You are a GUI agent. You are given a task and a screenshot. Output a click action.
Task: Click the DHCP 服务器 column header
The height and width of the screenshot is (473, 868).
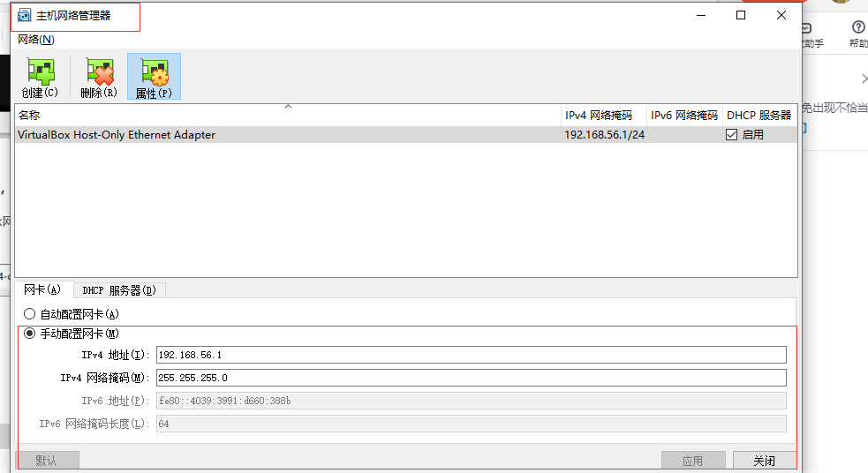tap(759, 115)
